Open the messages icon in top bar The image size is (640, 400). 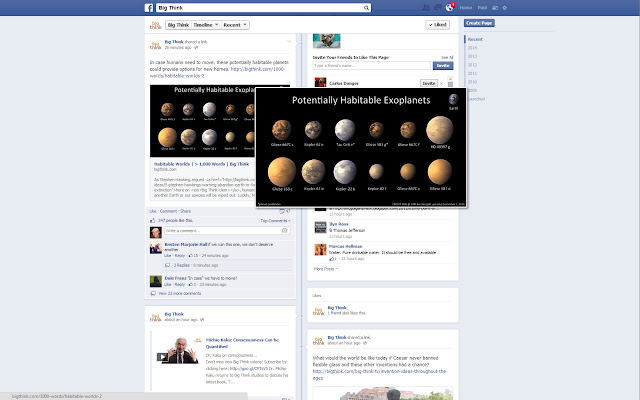tap(437, 8)
